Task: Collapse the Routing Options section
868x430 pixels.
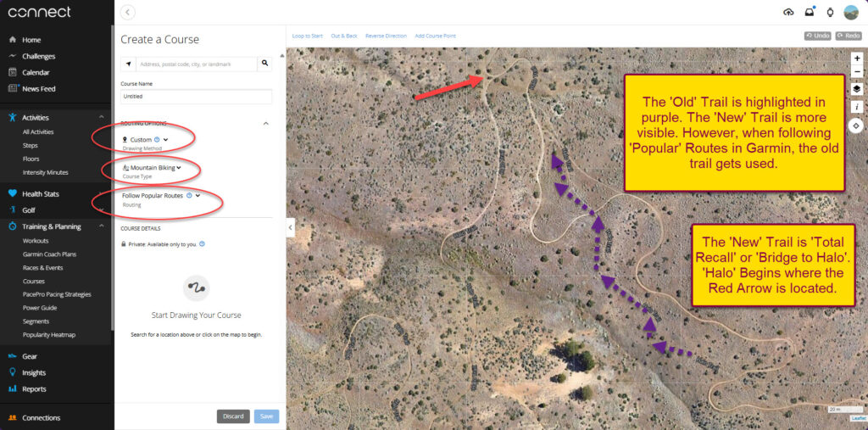Action: coord(265,123)
